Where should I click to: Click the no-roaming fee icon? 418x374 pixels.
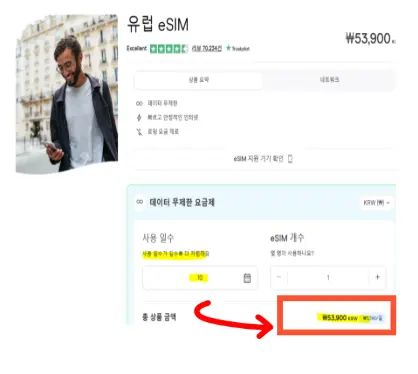[x=139, y=132]
